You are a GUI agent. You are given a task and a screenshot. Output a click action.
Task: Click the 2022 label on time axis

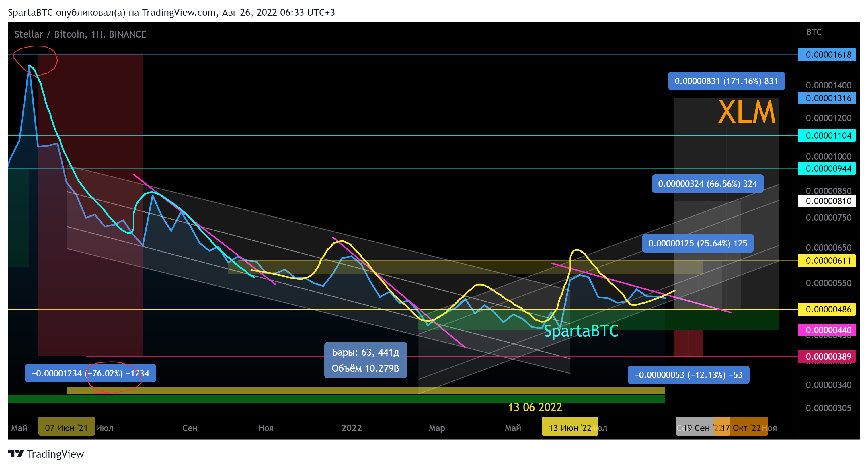point(352,428)
